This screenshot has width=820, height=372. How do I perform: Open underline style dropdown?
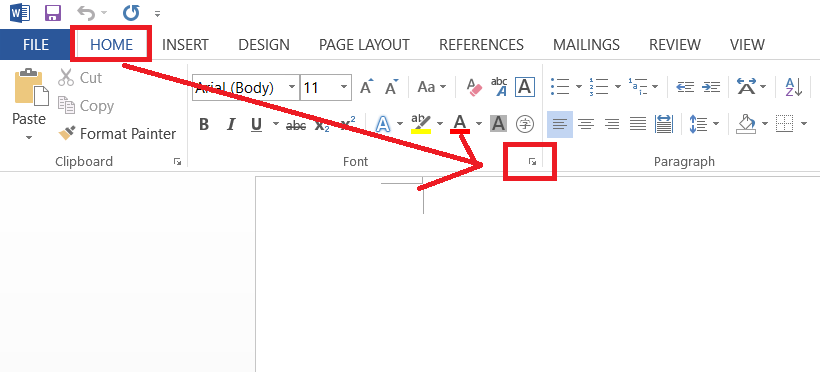pos(275,125)
